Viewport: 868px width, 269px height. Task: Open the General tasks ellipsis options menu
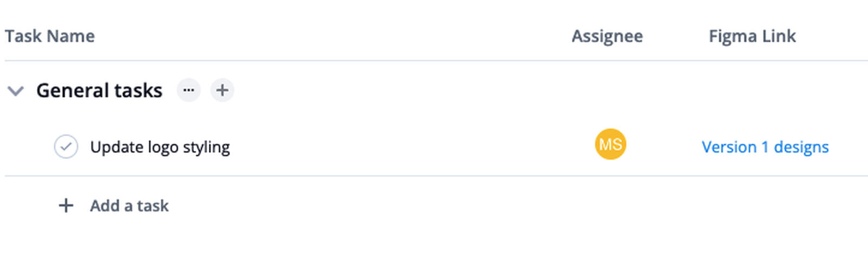pyautogui.click(x=189, y=90)
